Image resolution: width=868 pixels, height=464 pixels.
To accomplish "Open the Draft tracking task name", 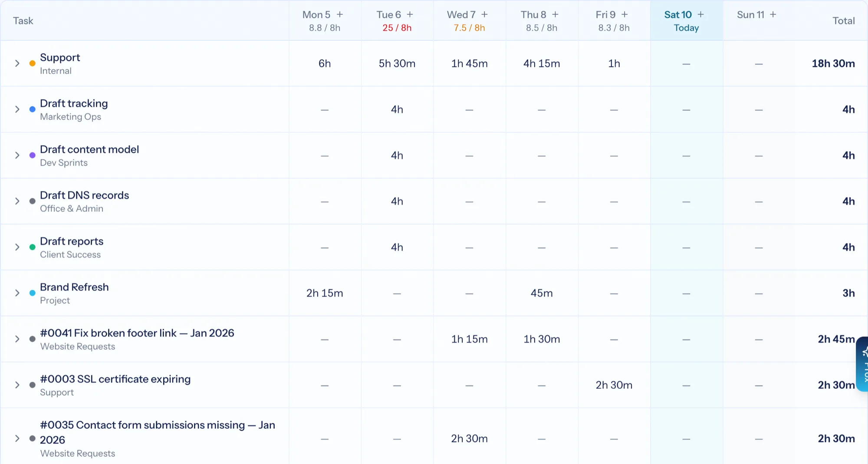I will coord(74,103).
